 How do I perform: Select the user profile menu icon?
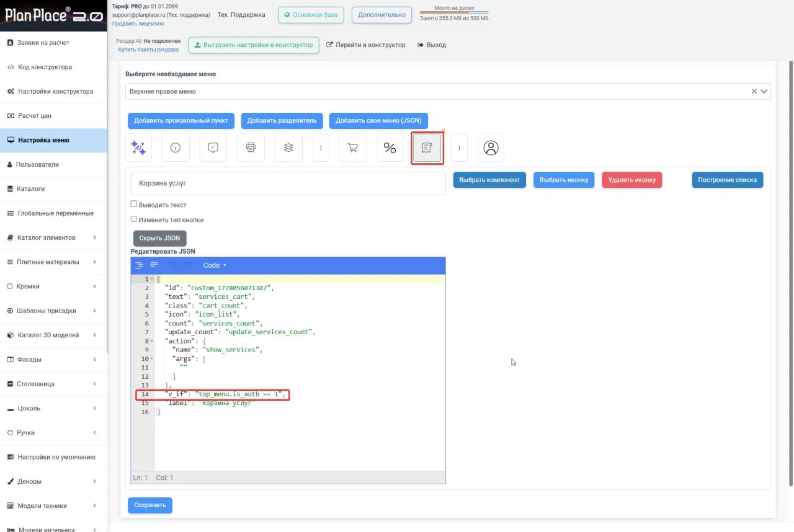tap(491, 148)
